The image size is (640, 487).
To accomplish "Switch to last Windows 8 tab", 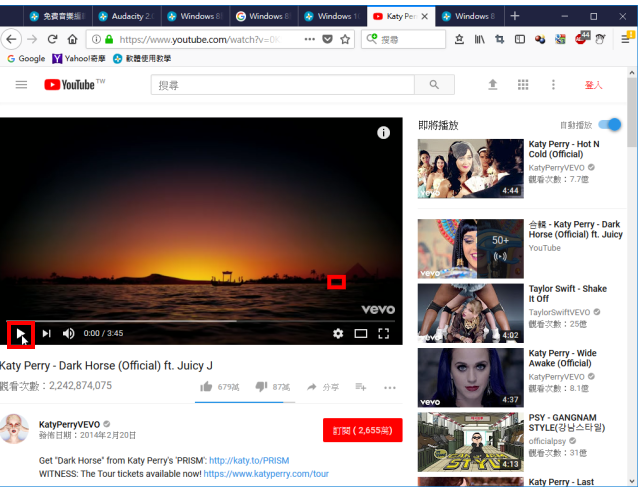I will (x=469, y=16).
